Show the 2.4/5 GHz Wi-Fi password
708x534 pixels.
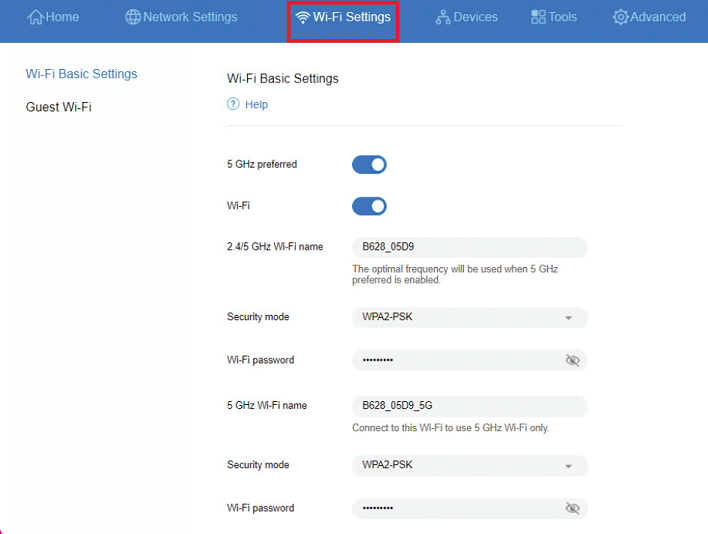(x=572, y=360)
